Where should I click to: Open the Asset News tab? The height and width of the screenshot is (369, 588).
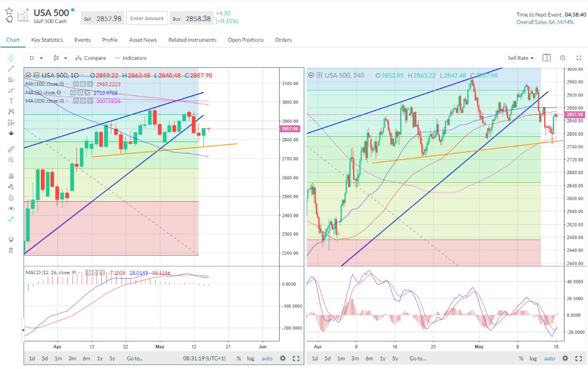[x=142, y=40]
